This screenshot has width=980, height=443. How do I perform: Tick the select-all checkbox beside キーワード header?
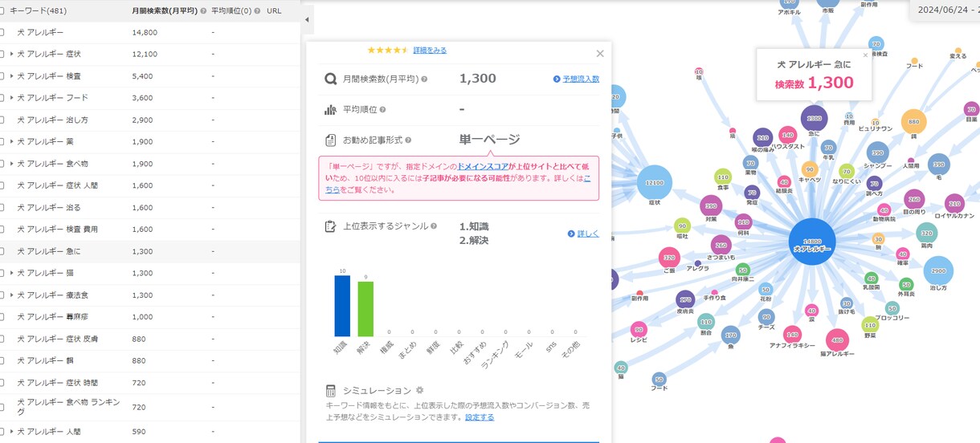point(2,11)
